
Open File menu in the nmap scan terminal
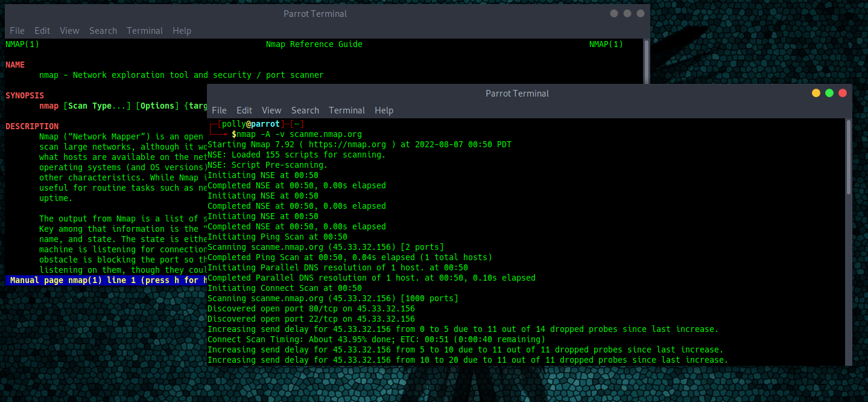click(220, 110)
